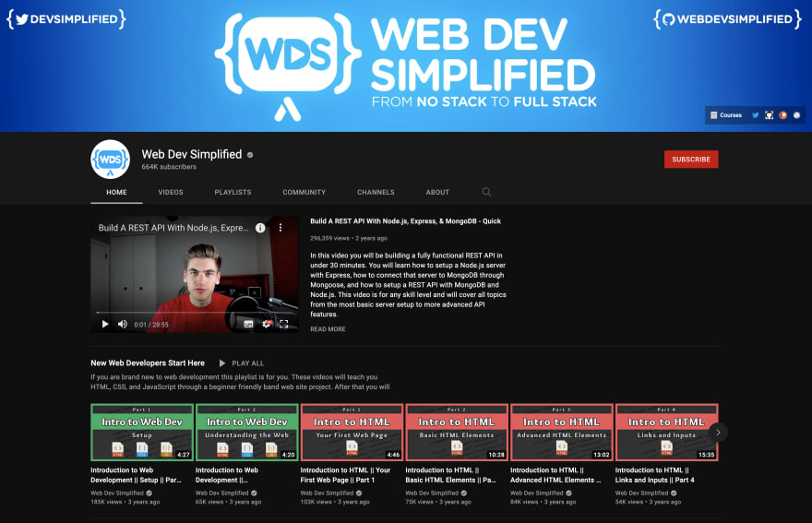Click the 296,359 views text
Viewport: 812px width, 523px height.
[330, 238]
